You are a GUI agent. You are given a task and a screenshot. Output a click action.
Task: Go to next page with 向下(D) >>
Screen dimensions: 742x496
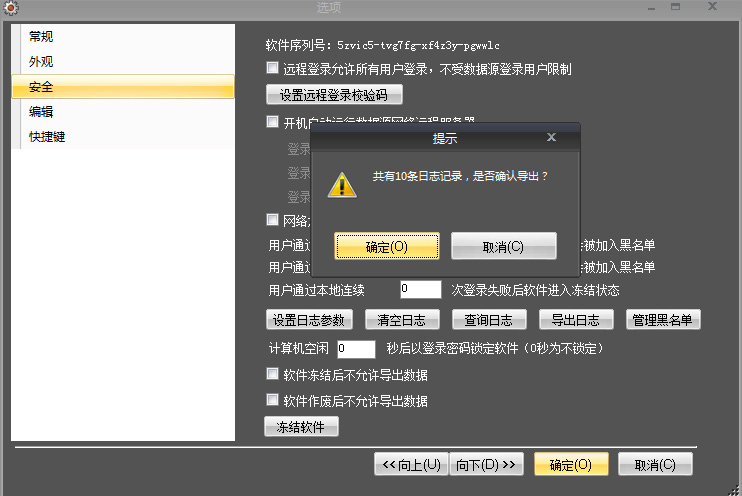point(488,464)
